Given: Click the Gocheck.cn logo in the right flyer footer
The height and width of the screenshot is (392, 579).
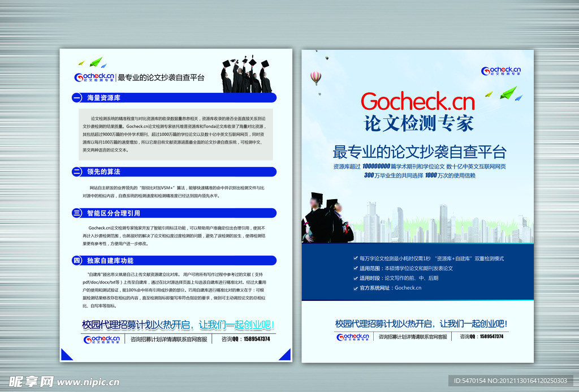Looking at the screenshot, I should pyautogui.click(x=353, y=337).
